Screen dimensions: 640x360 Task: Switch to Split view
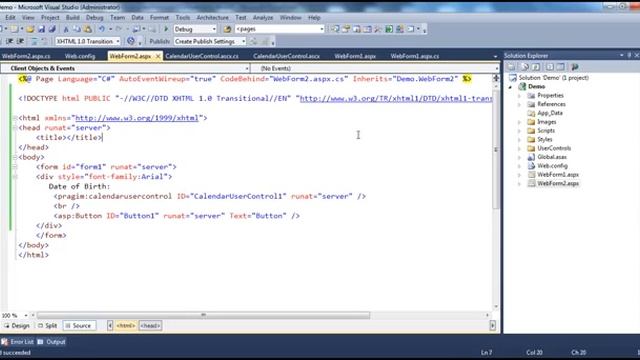coord(47,326)
